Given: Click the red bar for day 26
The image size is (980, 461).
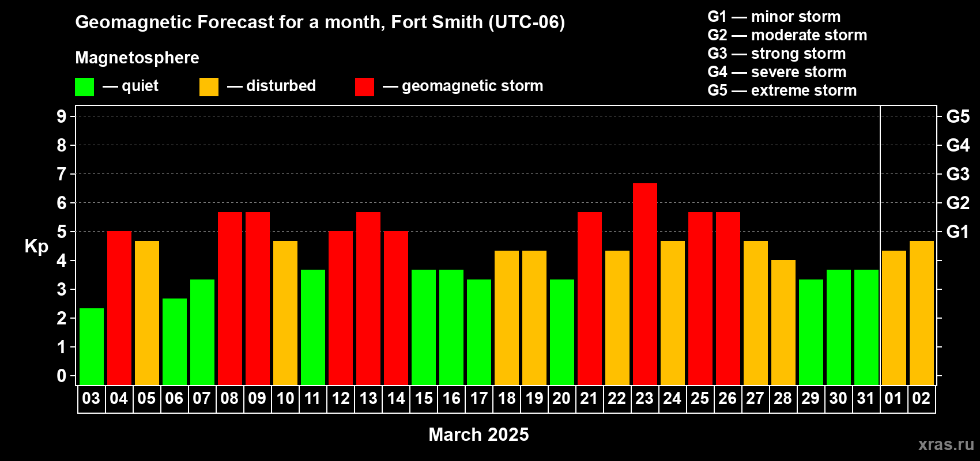Looking at the screenshot, I should tap(728, 298).
